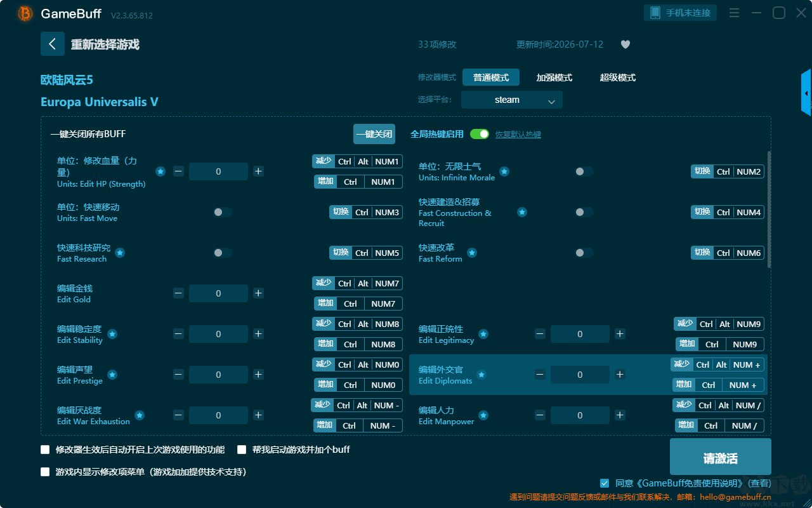Click the star icon beside Edit Stability
Viewport: 812px width, 508px height.
point(112,334)
